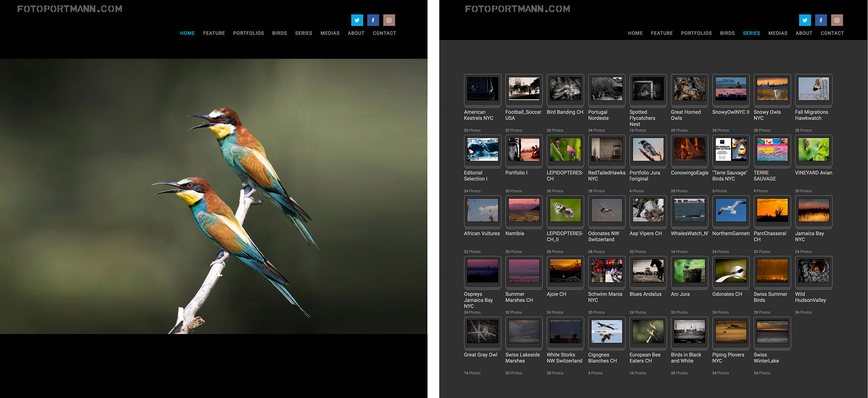Click the large bee-eaters hero photo
Screen dimensions: 868x398
[214, 196]
